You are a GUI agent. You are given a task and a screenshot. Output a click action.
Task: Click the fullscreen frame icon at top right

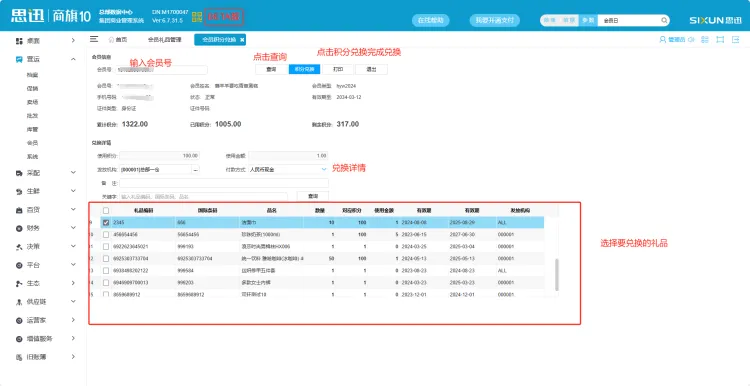720,40
